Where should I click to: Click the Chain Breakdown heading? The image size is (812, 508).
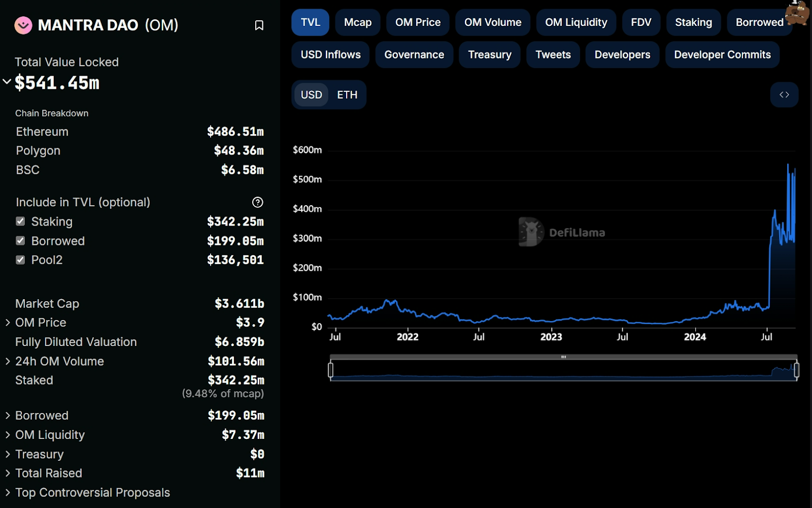coord(52,113)
